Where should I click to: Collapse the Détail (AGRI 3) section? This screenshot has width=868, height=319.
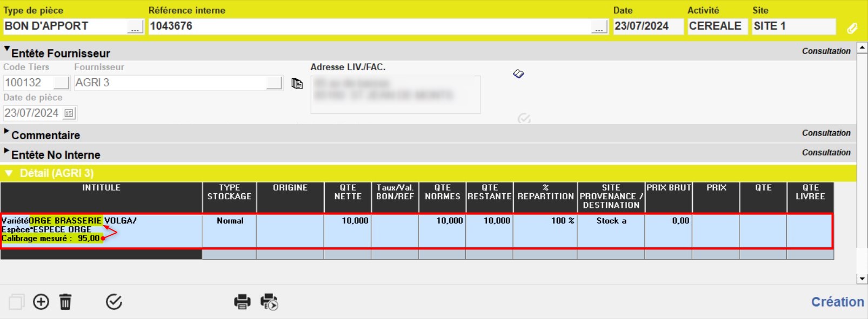(9, 173)
